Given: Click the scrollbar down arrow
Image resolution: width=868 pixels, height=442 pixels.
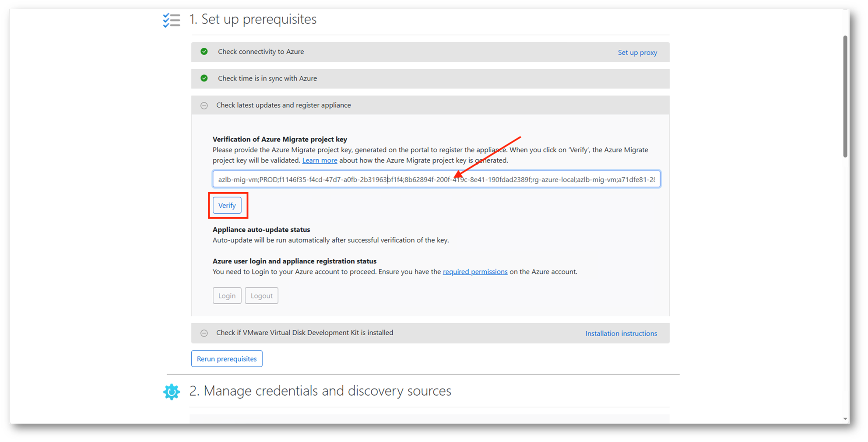Looking at the screenshot, I should (x=845, y=419).
